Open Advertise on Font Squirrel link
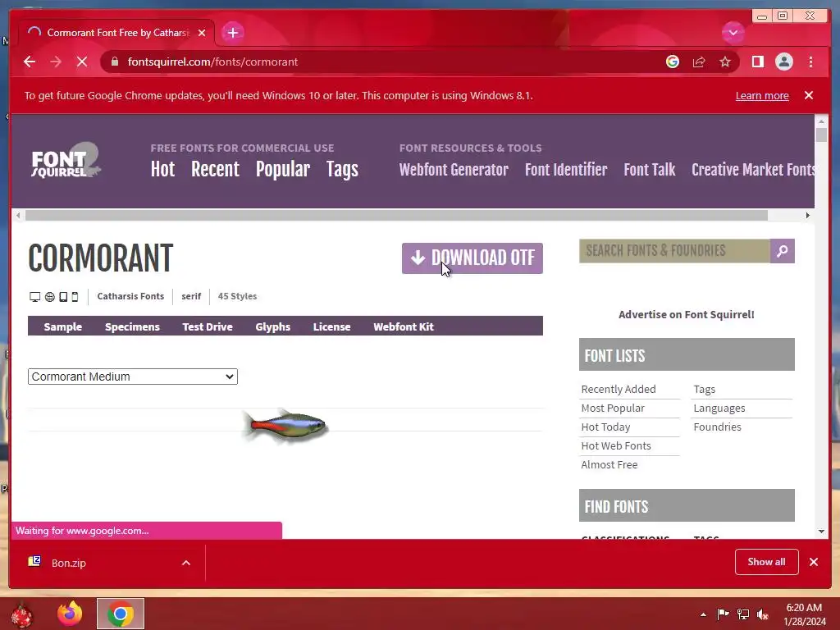Image resolution: width=840 pixels, height=630 pixels. pyautogui.click(x=687, y=314)
